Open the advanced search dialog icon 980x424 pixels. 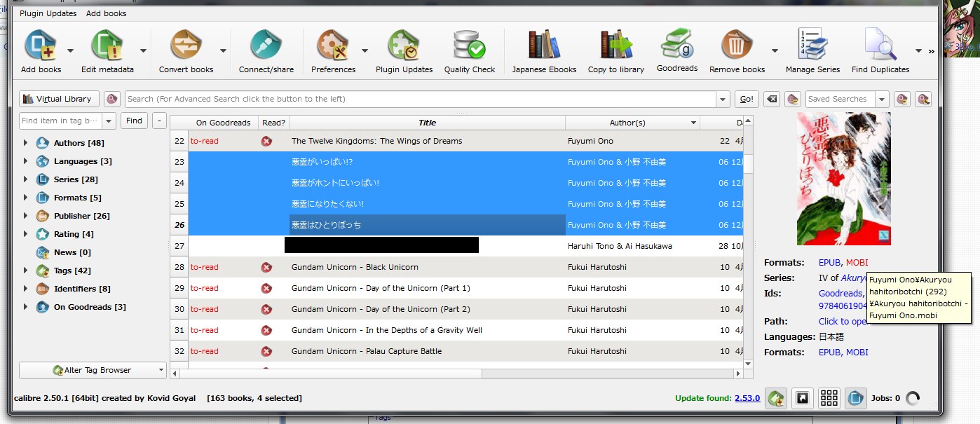click(x=112, y=99)
